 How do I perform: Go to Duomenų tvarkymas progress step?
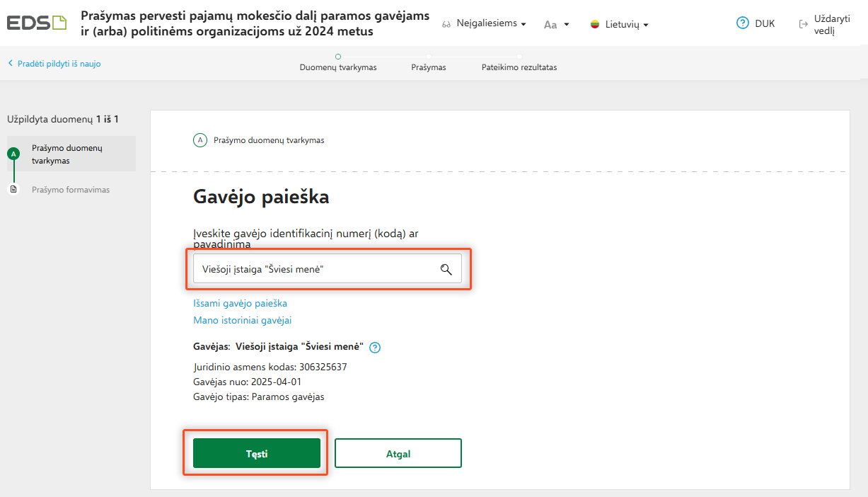coord(338,67)
